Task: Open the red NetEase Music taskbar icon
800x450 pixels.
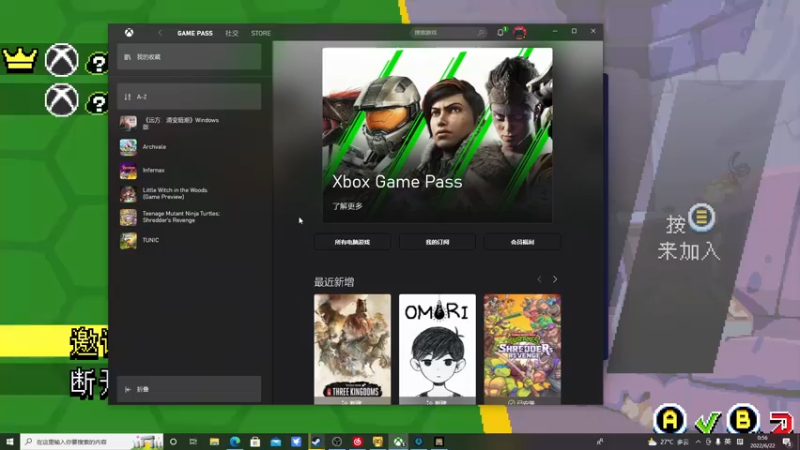Action: [357, 442]
